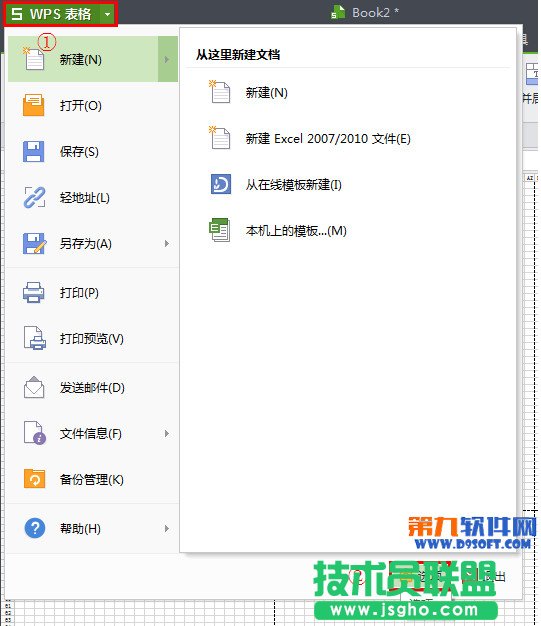Image resolution: width=541 pixels, height=626 pixels.
Task: Click the blue floppy 保存(S) icon
Action: [34, 151]
